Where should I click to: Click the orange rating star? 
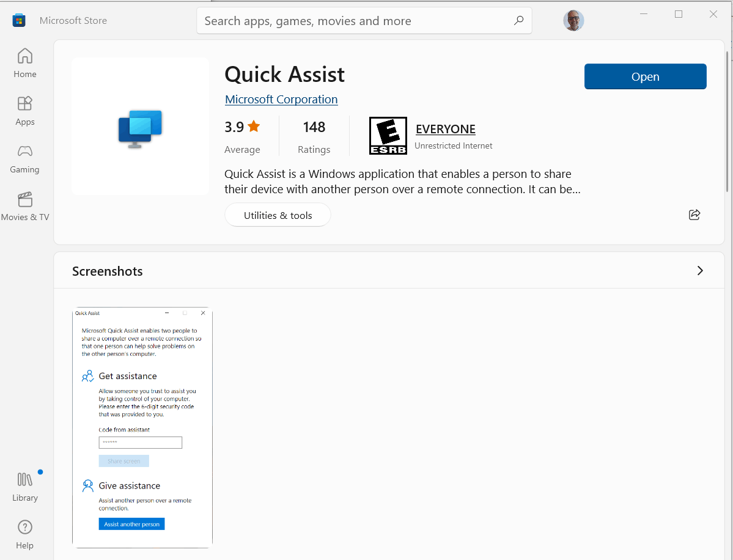pyautogui.click(x=254, y=126)
